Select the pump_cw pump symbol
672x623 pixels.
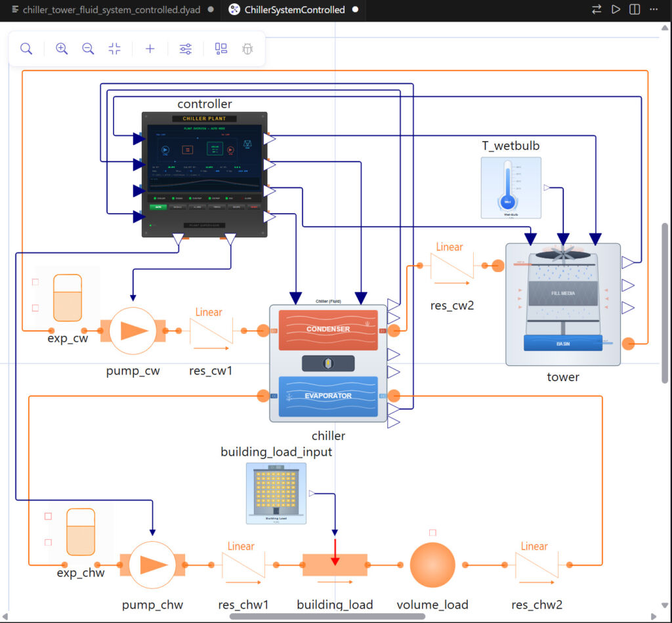(133, 331)
